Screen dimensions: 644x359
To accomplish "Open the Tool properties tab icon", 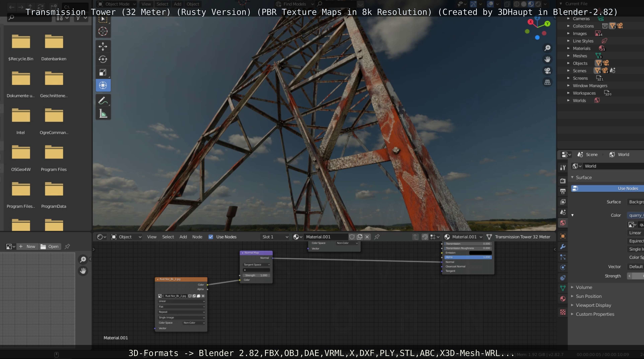I will (562, 167).
